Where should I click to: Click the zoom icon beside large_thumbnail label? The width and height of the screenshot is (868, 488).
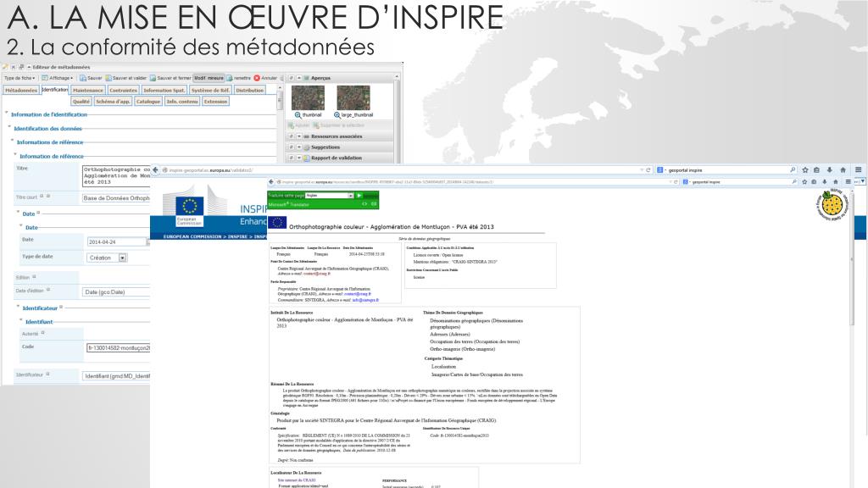(337, 115)
